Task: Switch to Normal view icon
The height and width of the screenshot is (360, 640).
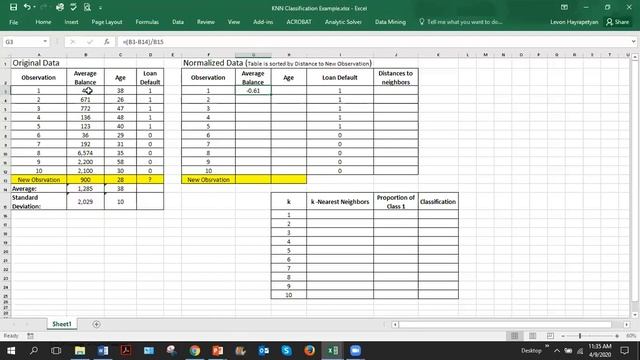Action: (514, 336)
